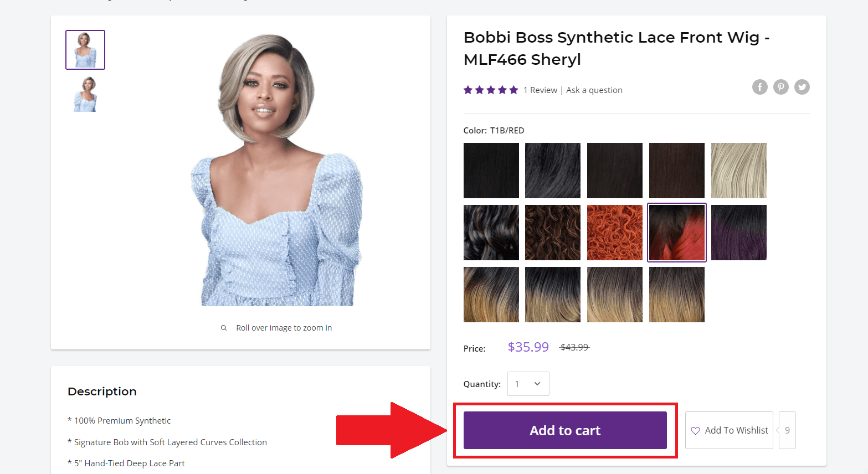Pin product on Pinterest
868x474 pixels.
(x=780, y=87)
